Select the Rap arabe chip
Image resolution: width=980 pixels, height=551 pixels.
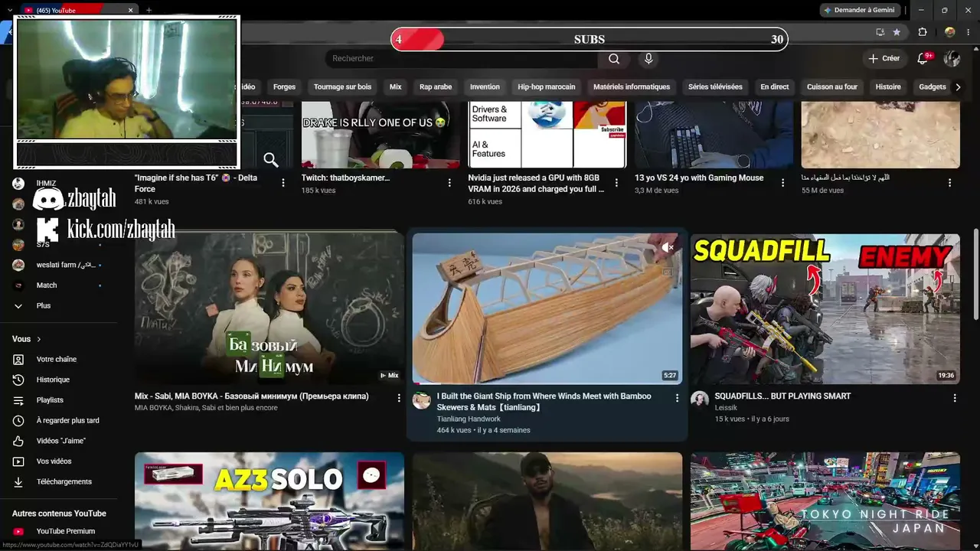click(436, 87)
